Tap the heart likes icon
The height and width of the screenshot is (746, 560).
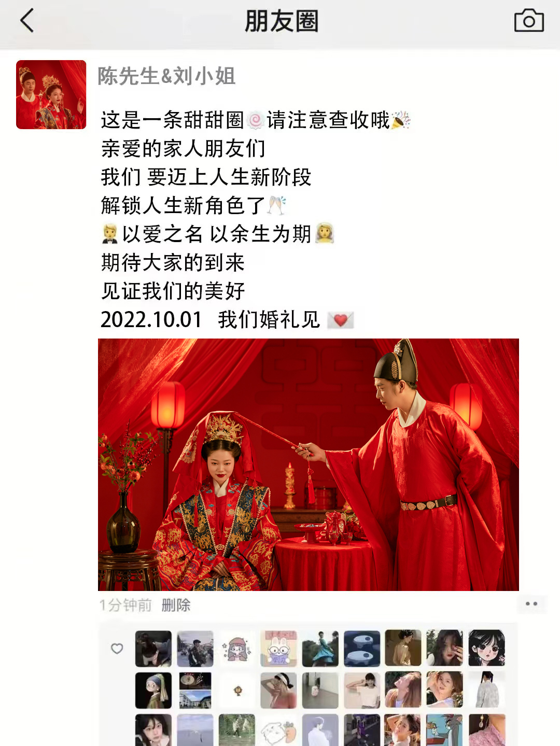[117, 649]
